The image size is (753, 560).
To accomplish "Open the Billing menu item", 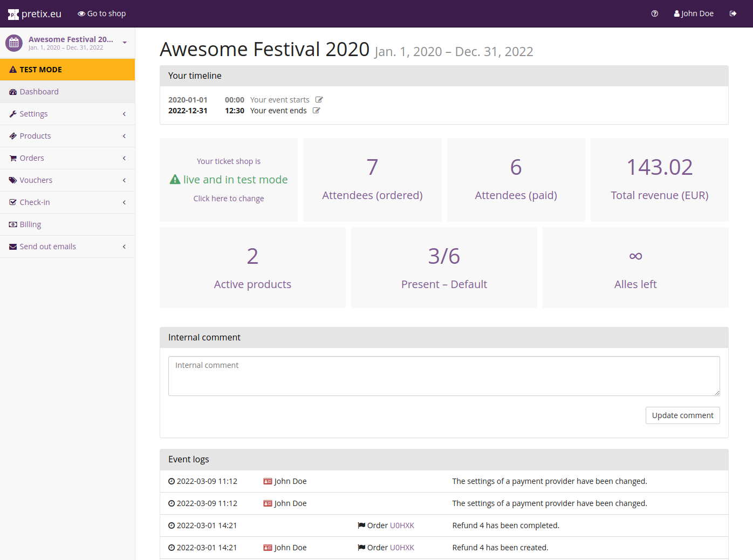I will tap(30, 224).
